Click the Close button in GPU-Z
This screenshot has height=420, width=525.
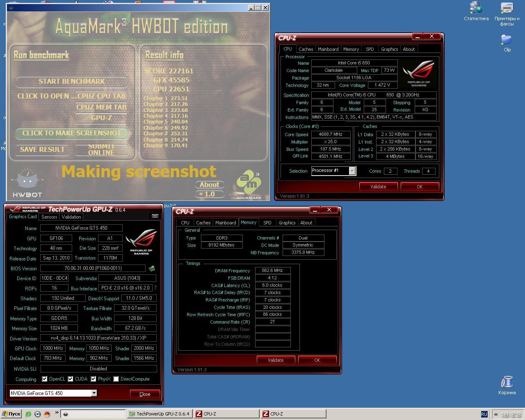[x=145, y=394]
